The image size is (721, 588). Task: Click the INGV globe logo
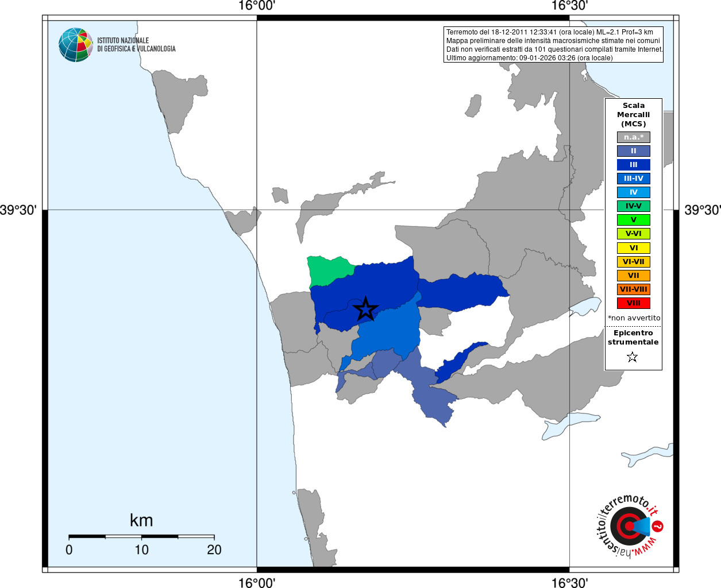tap(76, 45)
